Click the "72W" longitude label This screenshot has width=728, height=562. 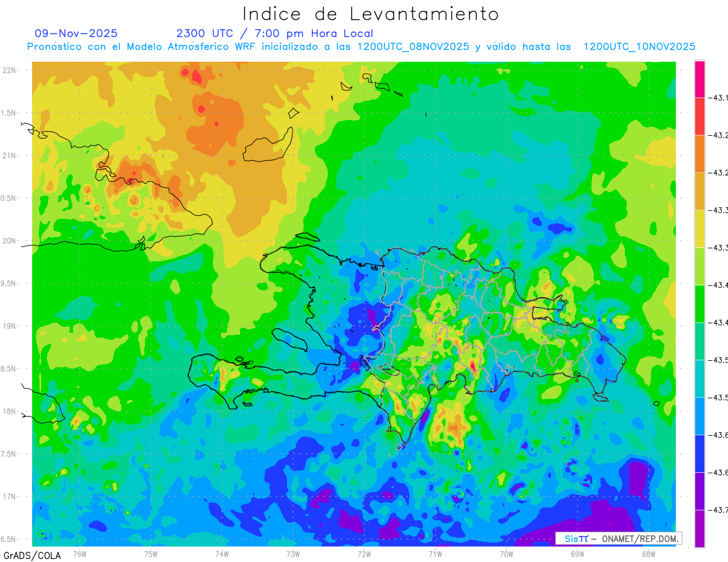click(x=364, y=554)
